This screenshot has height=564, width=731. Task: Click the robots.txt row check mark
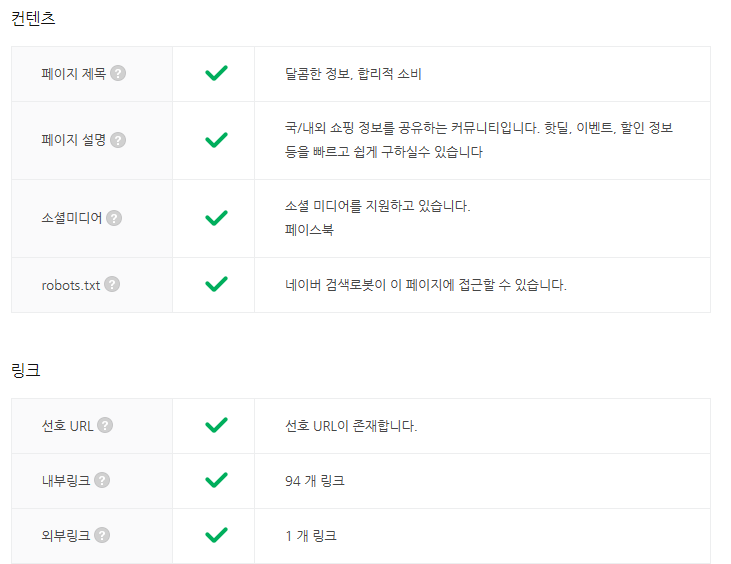point(216,284)
